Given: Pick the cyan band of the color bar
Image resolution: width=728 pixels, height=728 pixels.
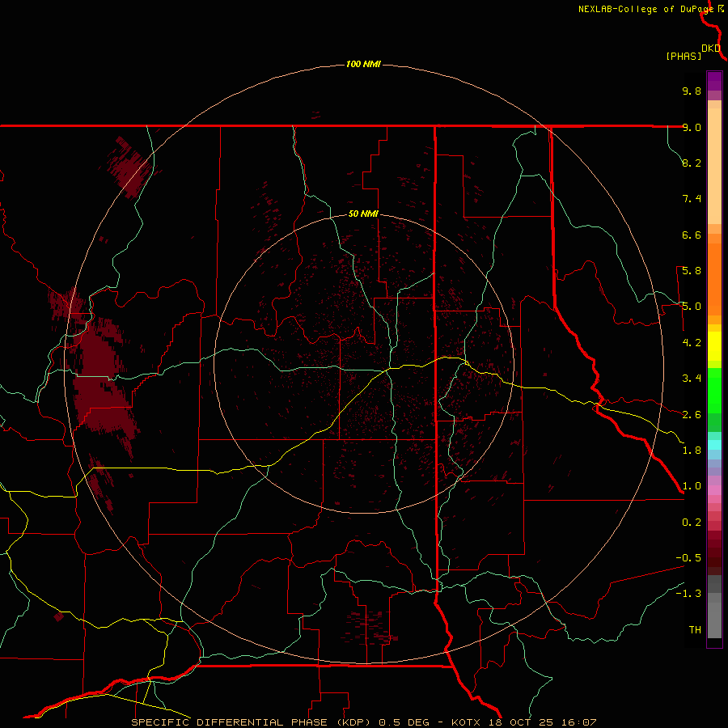Looking at the screenshot, I should coord(714,445).
